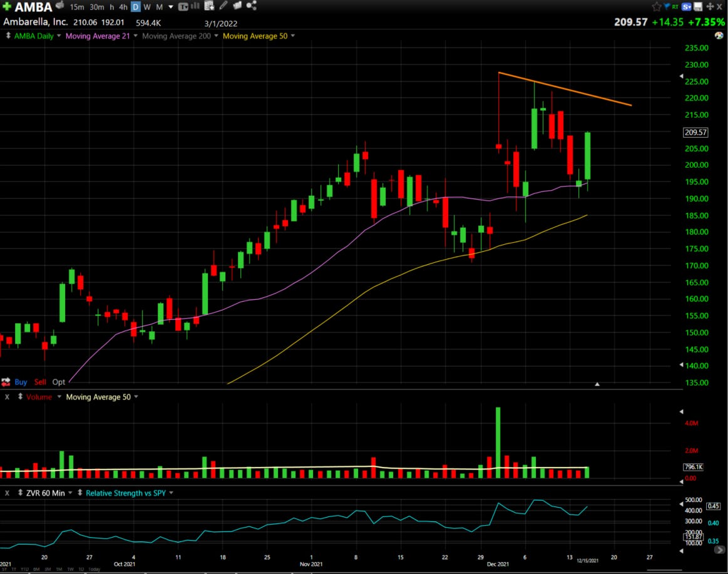Open the calendar add-event icon
This screenshot has width=728, height=574.
click(210, 6)
